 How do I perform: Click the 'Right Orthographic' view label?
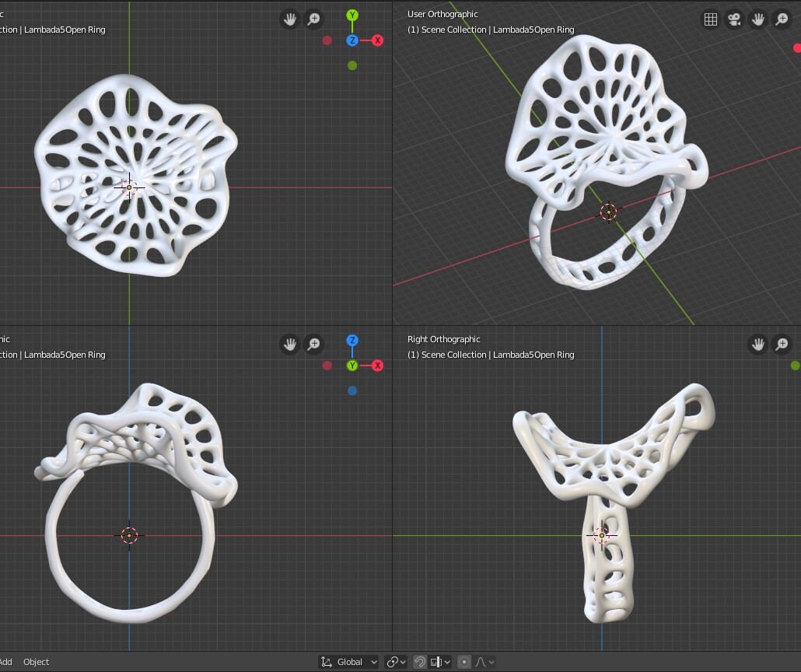(x=443, y=339)
